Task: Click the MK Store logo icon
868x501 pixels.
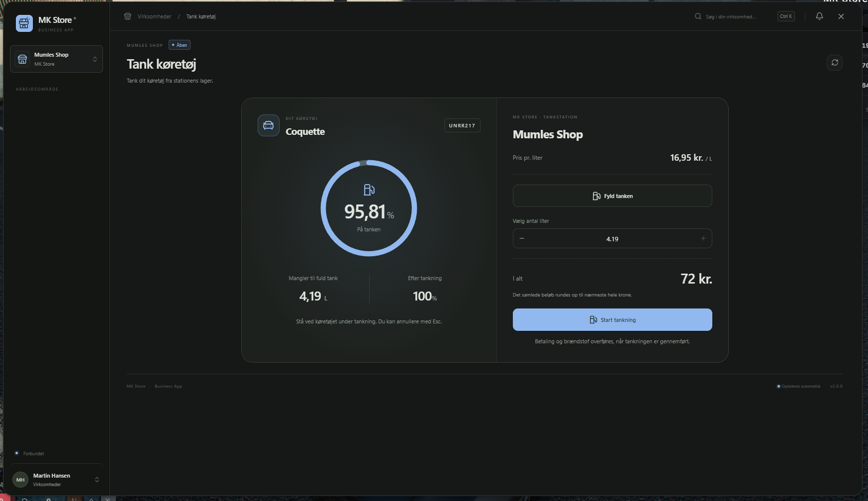Action: 24,23
